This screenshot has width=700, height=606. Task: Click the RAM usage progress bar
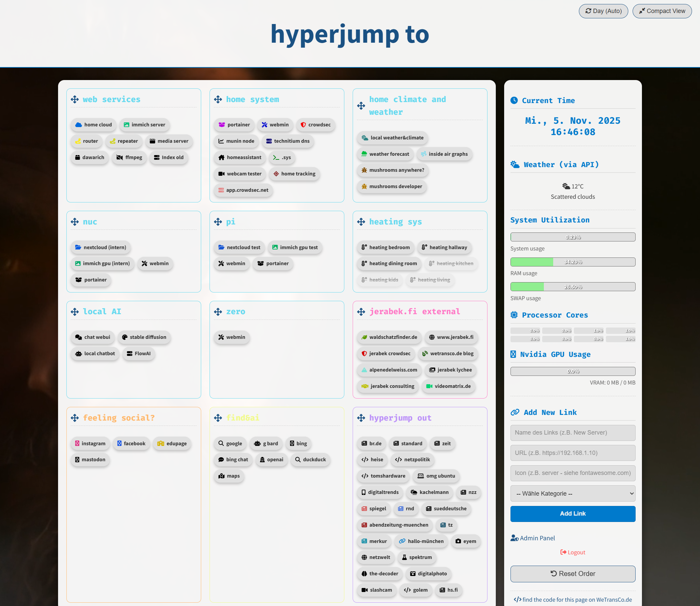[573, 262]
